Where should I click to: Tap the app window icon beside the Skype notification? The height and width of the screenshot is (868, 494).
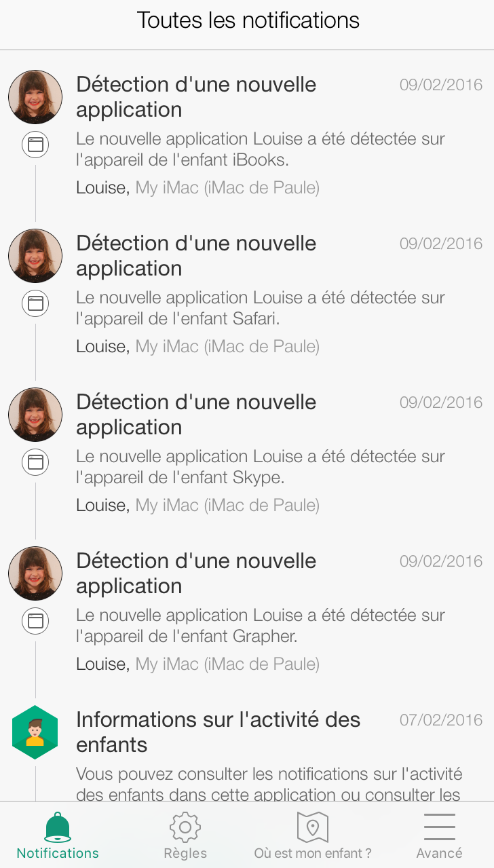pos(35,462)
